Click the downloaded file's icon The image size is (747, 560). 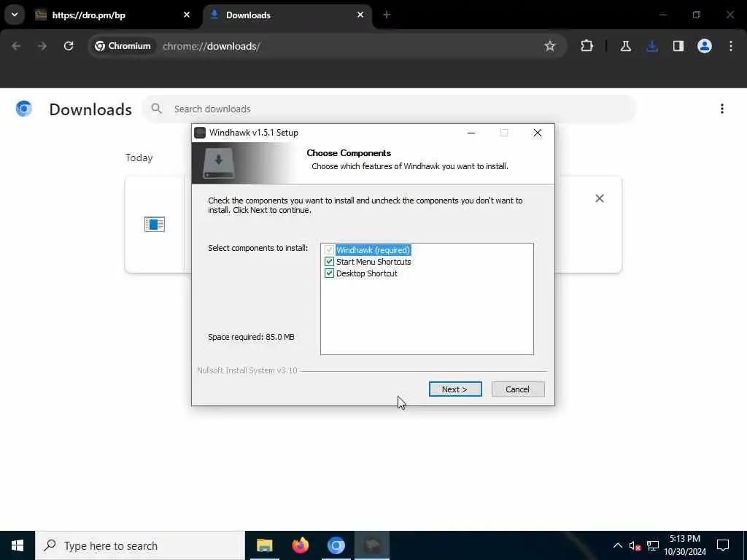(155, 225)
